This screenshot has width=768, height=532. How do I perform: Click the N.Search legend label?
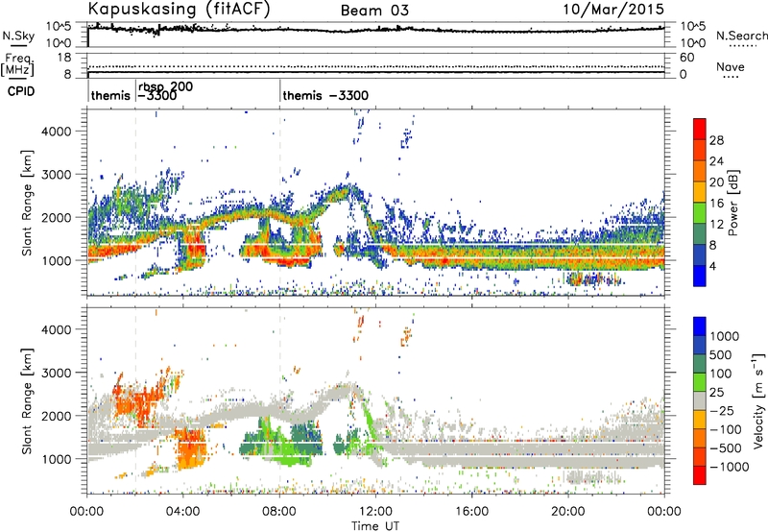pos(742,36)
